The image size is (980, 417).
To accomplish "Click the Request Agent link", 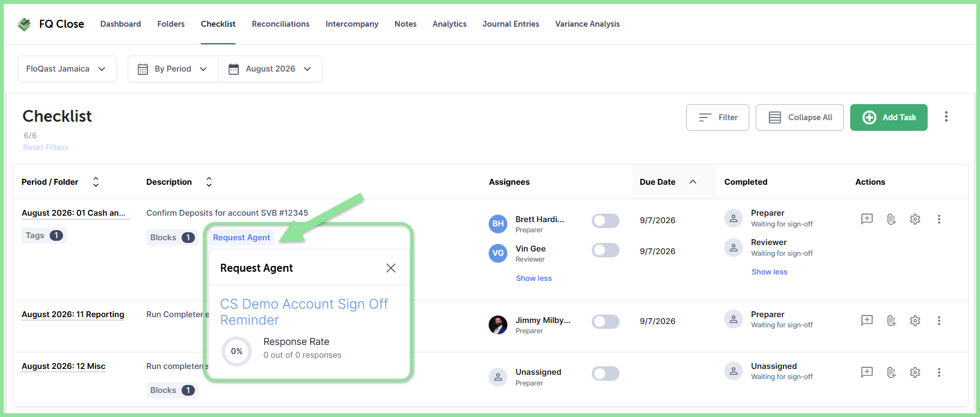I will 241,238.
